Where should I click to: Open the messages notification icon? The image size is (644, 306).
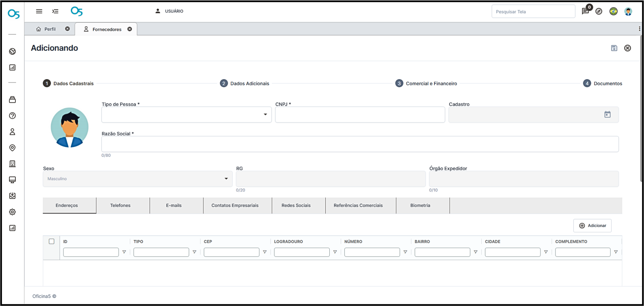(585, 11)
